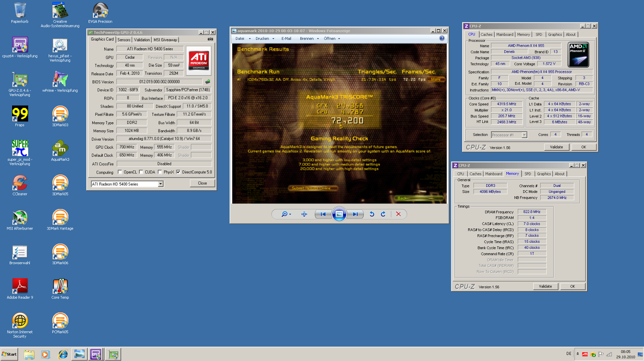Open Internet Explorer in taskbar
Screen dimensions: 644x361
tap(63, 354)
